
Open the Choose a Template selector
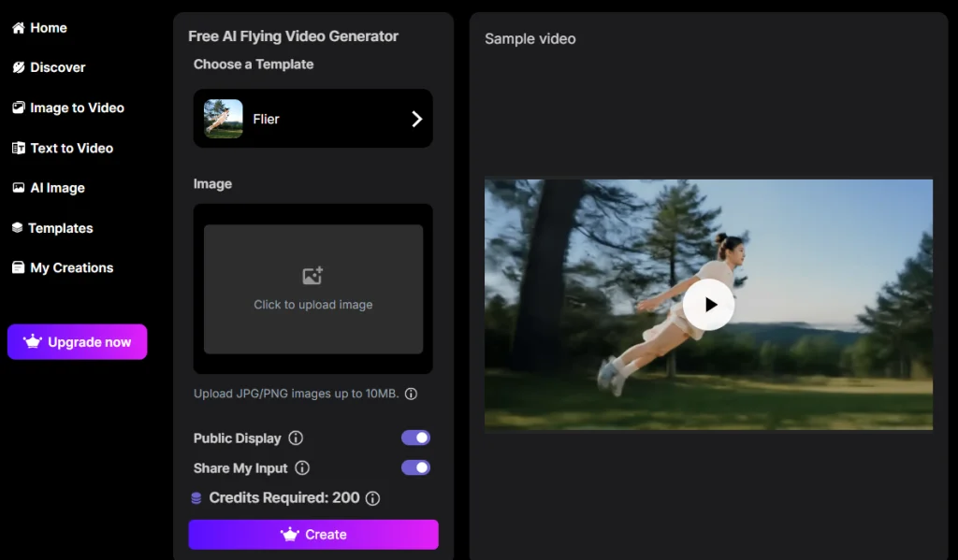point(312,119)
